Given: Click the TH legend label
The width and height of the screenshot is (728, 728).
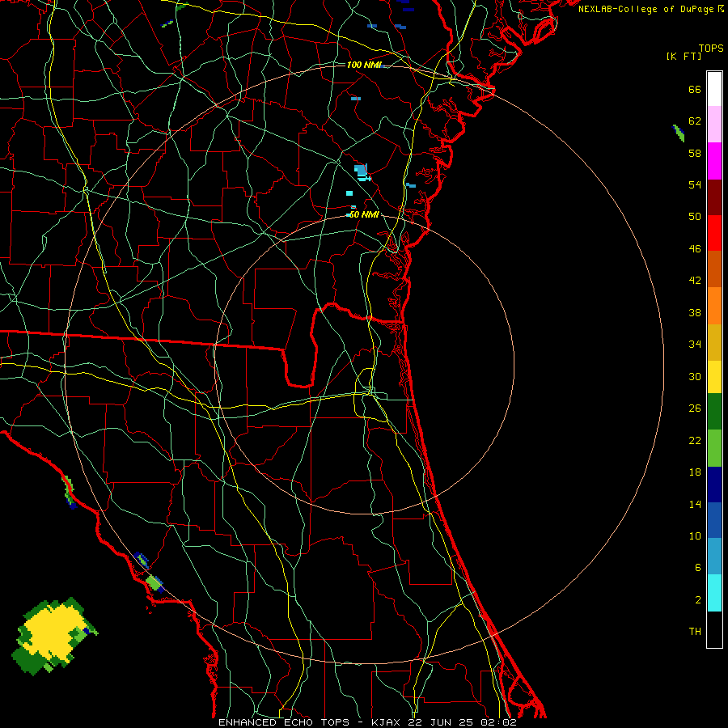Looking at the screenshot, I should coord(695,632).
